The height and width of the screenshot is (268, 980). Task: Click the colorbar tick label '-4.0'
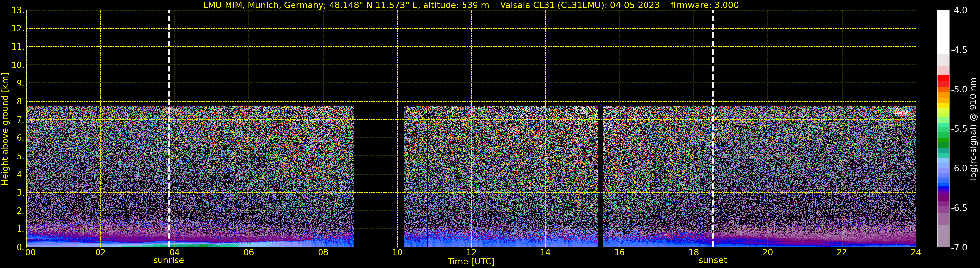(x=959, y=11)
